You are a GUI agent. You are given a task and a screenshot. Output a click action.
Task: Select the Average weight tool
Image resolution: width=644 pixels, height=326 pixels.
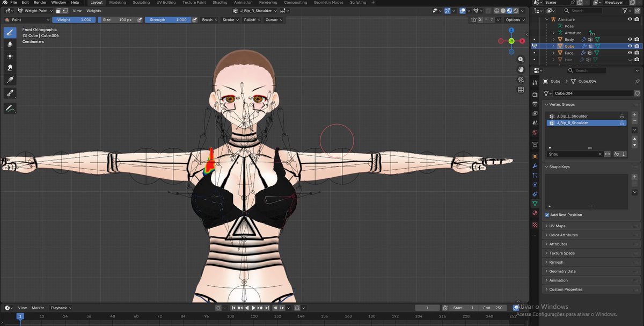click(x=10, y=56)
